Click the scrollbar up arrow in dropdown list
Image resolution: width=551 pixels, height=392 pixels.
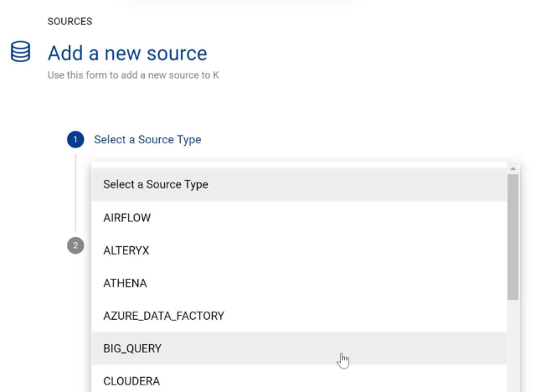click(512, 168)
